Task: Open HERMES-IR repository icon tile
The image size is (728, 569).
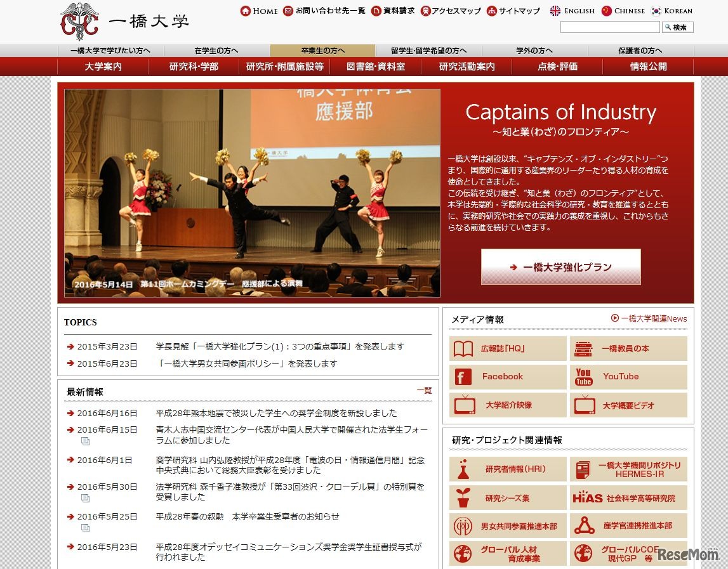Action: tap(628, 469)
